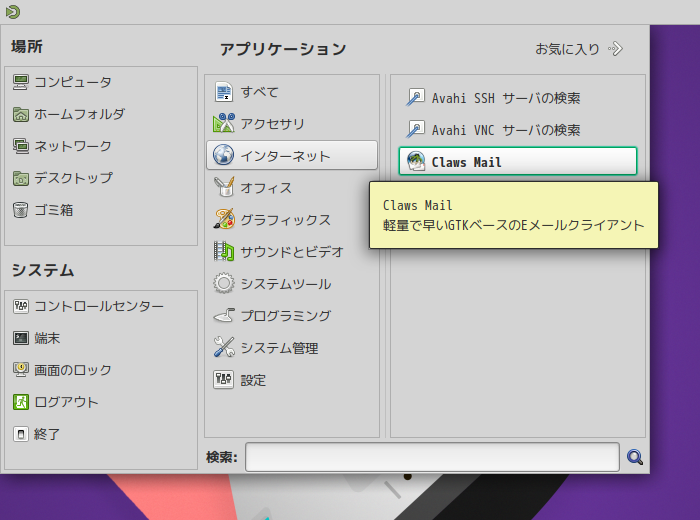This screenshot has height=520, width=700.
Task: Launch the 端末 terminal icon
Action: (x=21, y=338)
